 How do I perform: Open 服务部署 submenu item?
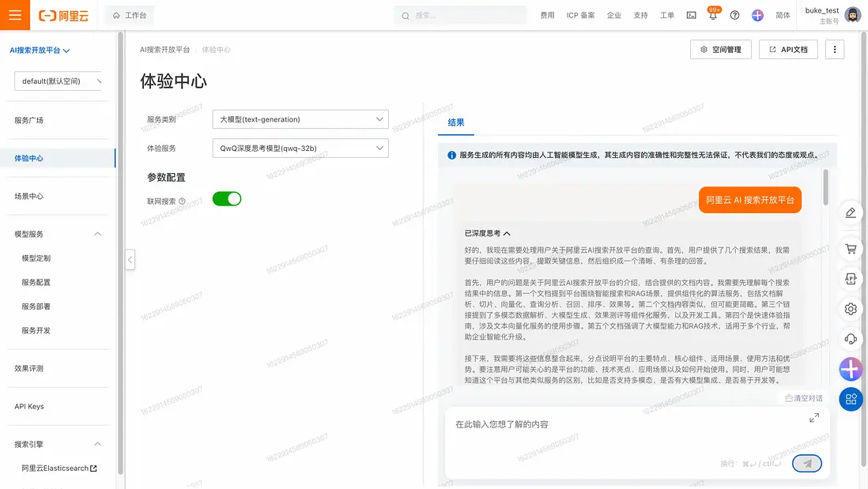[36, 307]
